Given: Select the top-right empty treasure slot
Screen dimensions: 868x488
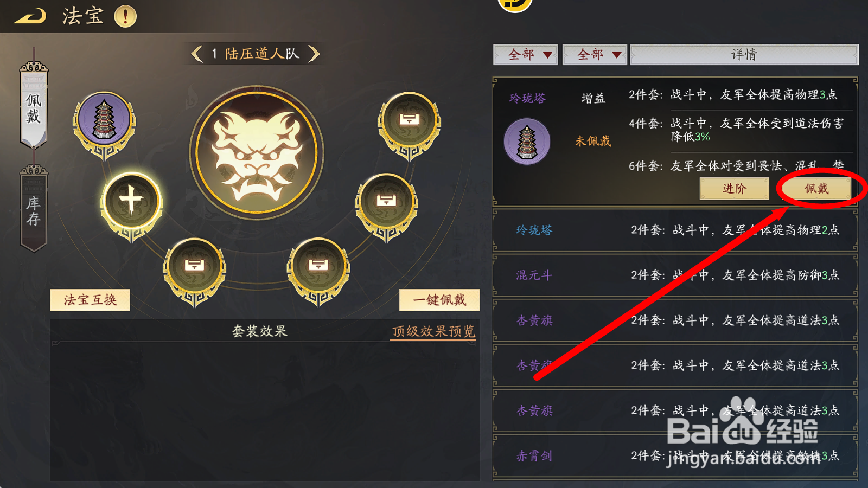Looking at the screenshot, I should (x=410, y=124).
